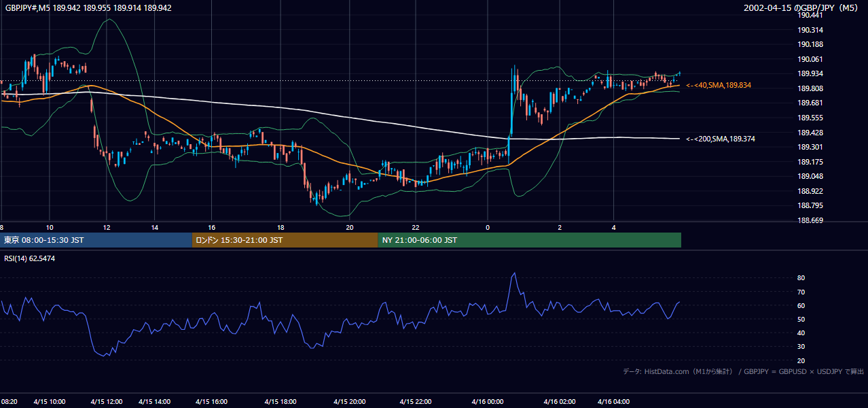
Task: Click the price axis value 189.555
Action: pyautogui.click(x=812, y=118)
